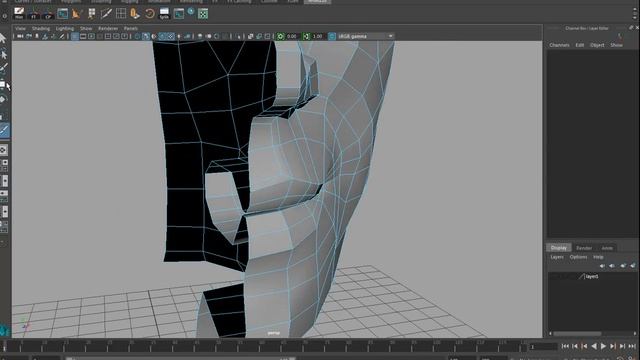Screen dimensions: 640x360
Task: Open the Help menu in Layer Editor
Action: (x=598, y=257)
